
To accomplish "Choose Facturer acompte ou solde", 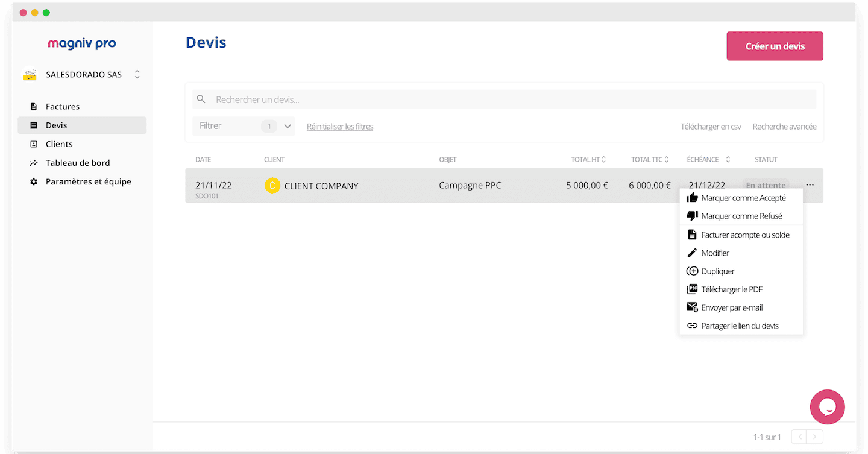I will click(741, 235).
